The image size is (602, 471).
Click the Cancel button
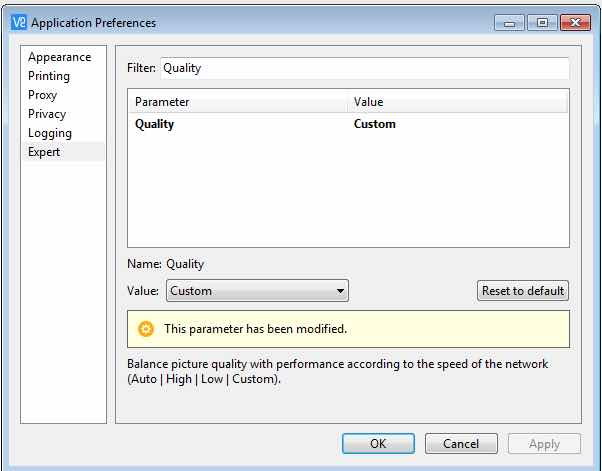[x=461, y=444]
